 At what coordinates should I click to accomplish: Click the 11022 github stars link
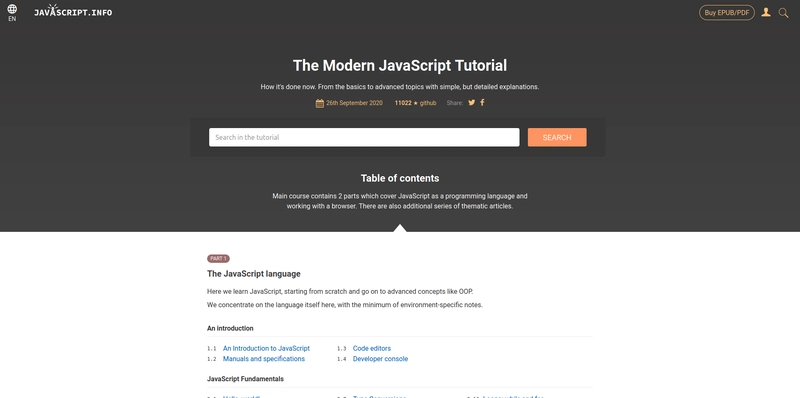[x=415, y=103]
